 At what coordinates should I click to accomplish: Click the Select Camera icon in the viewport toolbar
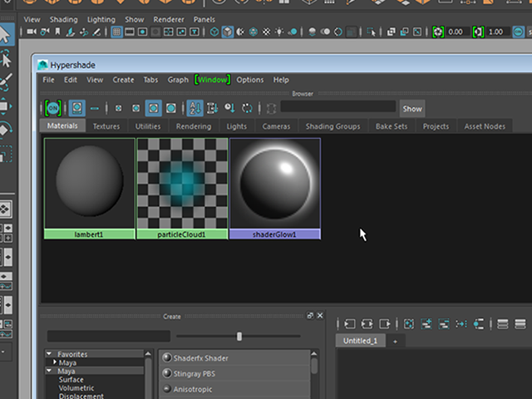(x=32, y=32)
